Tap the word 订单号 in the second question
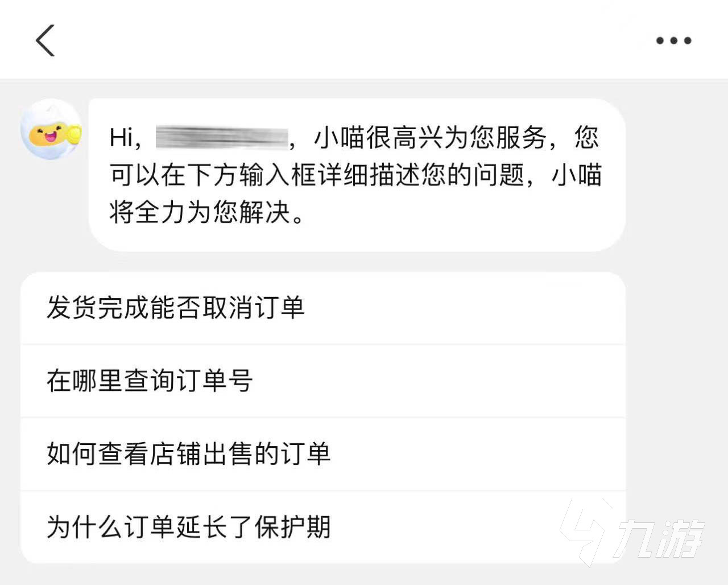 coord(214,381)
